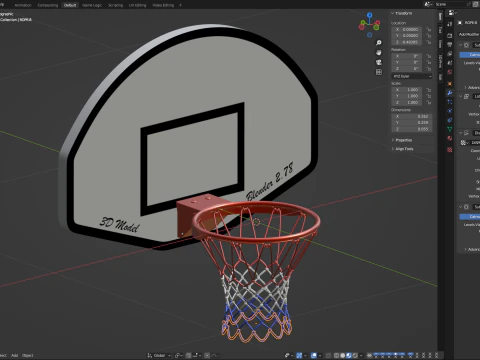Select solid viewport shading mode
This screenshot has width=480, height=360.
pyautogui.click(x=342, y=355)
